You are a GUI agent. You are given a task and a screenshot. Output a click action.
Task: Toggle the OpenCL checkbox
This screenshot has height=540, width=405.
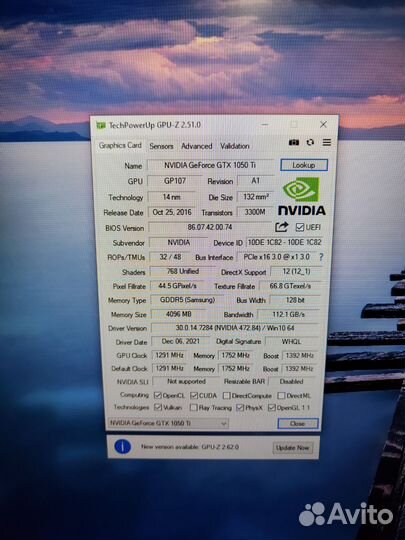coord(158,395)
